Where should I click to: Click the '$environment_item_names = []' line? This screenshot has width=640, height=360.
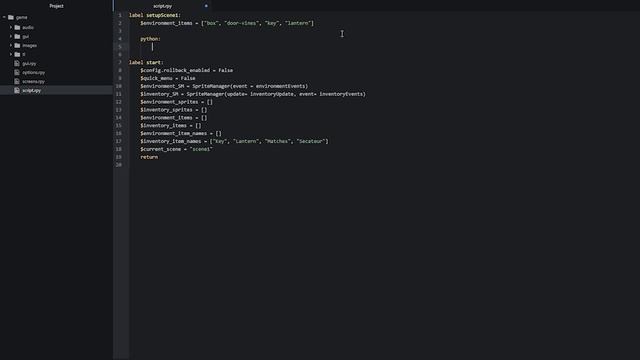click(181, 133)
